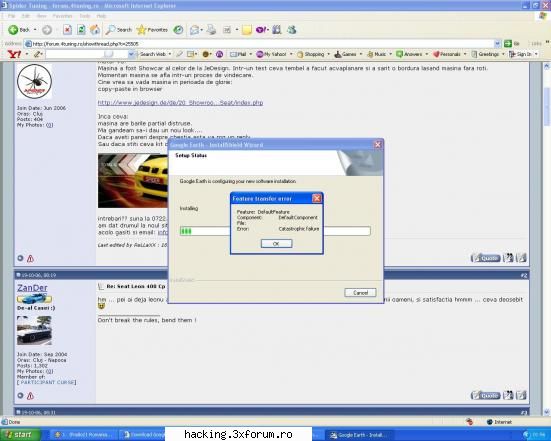
Task: Open the Personals dropdown
Action: pyautogui.click(x=465, y=54)
